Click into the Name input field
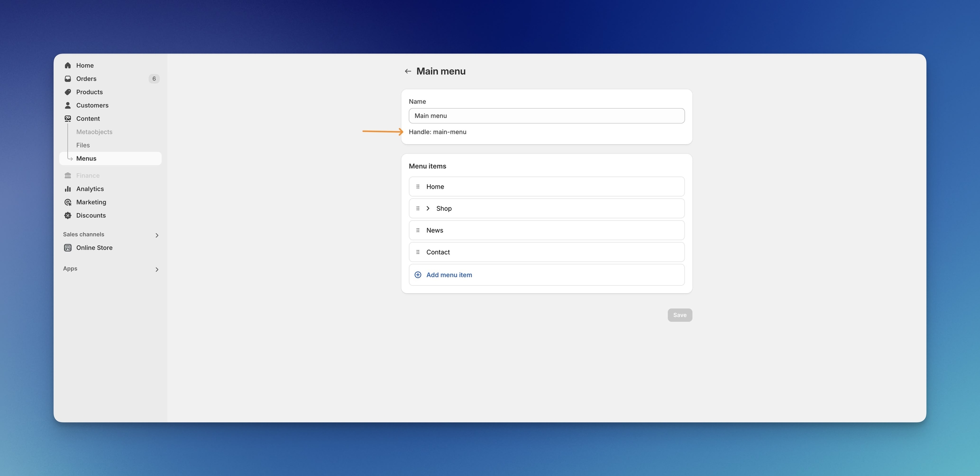Image resolution: width=980 pixels, height=476 pixels. pos(546,116)
